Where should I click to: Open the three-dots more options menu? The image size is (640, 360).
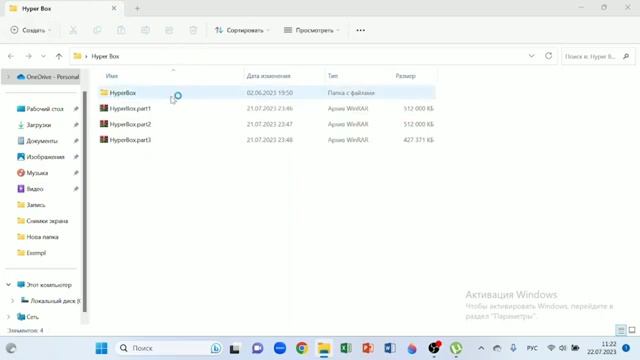[360, 30]
